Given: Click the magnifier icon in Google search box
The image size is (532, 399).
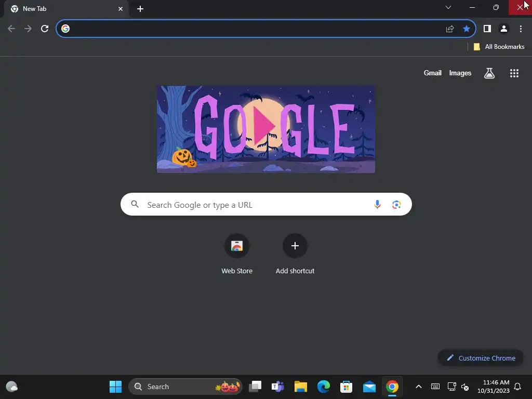Looking at the screenshot, I should click(135, 204).
